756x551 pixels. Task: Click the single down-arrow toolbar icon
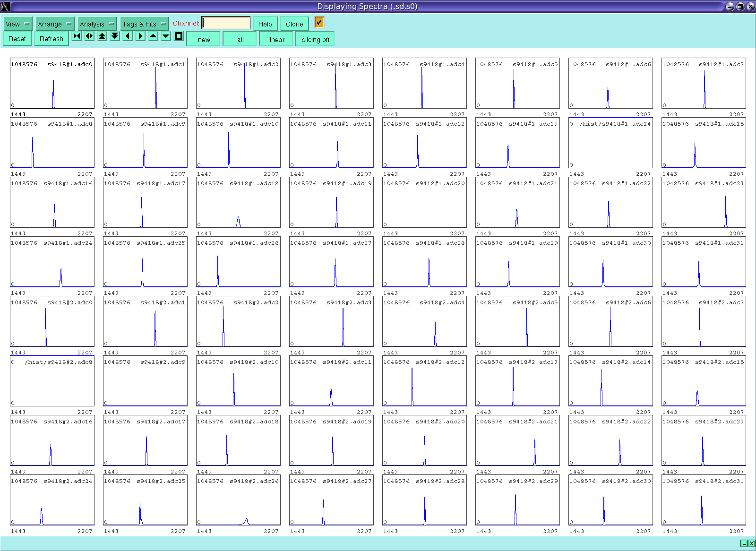pos(166,36)
